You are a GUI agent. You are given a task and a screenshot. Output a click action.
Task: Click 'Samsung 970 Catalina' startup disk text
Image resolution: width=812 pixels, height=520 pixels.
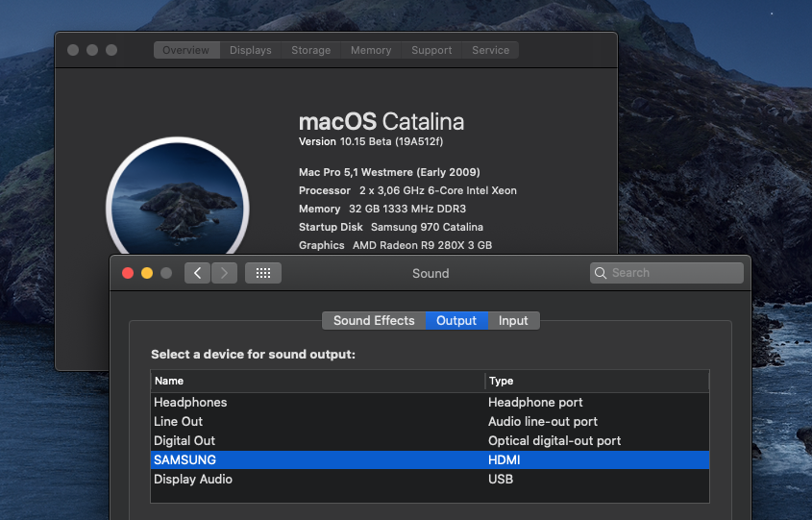[427, 227]
